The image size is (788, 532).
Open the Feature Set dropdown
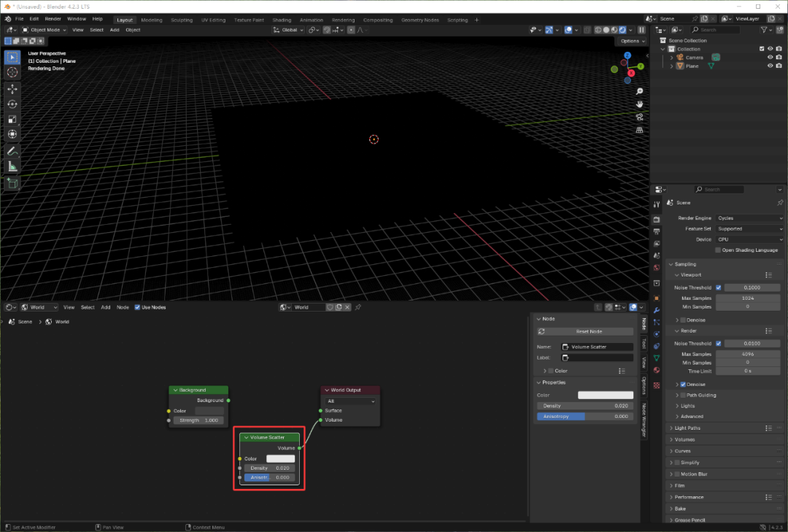pyautogui.click(x=749, y=229)
